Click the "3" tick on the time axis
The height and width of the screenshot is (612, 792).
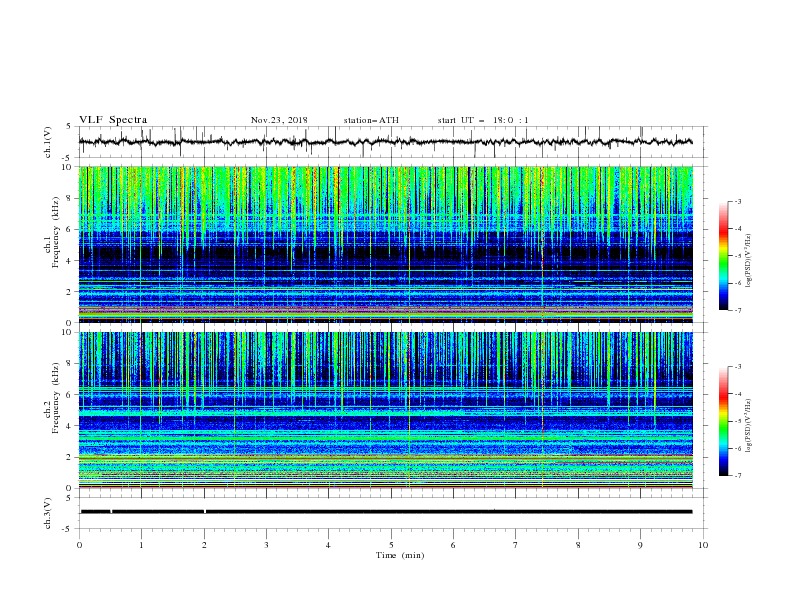[266, 545]
